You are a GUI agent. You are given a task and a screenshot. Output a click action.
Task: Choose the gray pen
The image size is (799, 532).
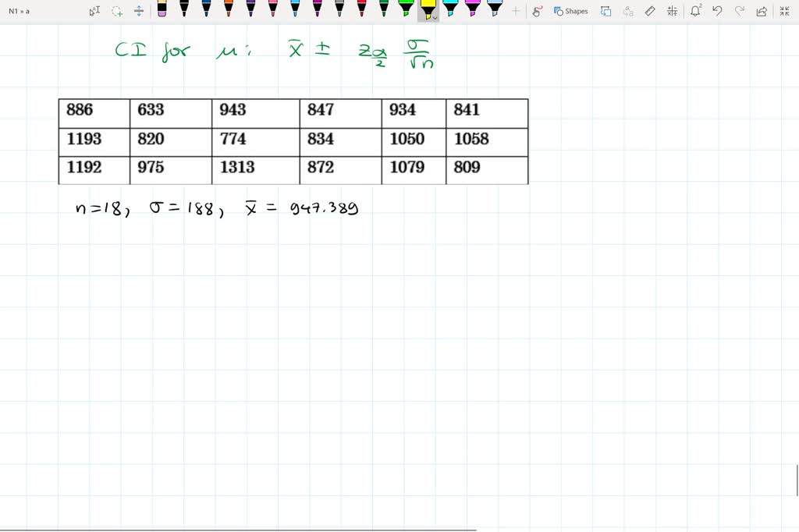tap(339, 9)
